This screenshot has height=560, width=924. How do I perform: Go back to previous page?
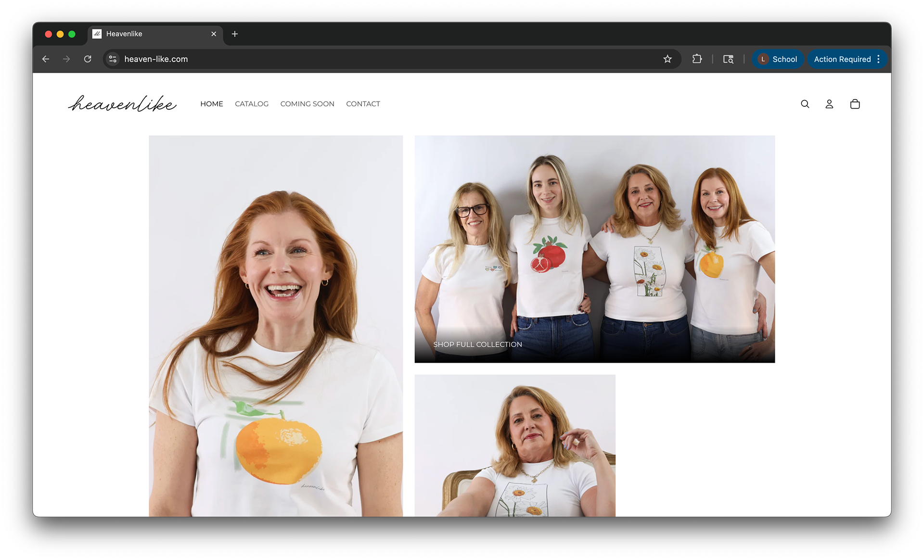tap(46, 59)
